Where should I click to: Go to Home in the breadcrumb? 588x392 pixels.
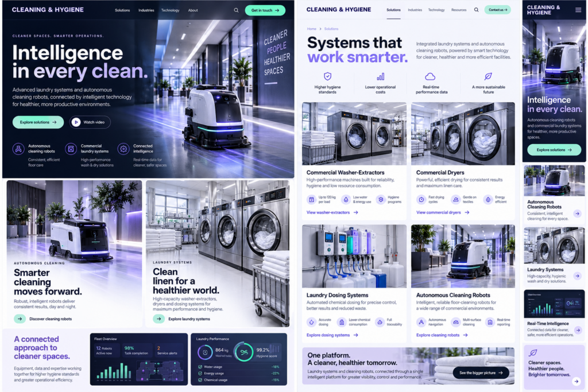coord(312,29)
